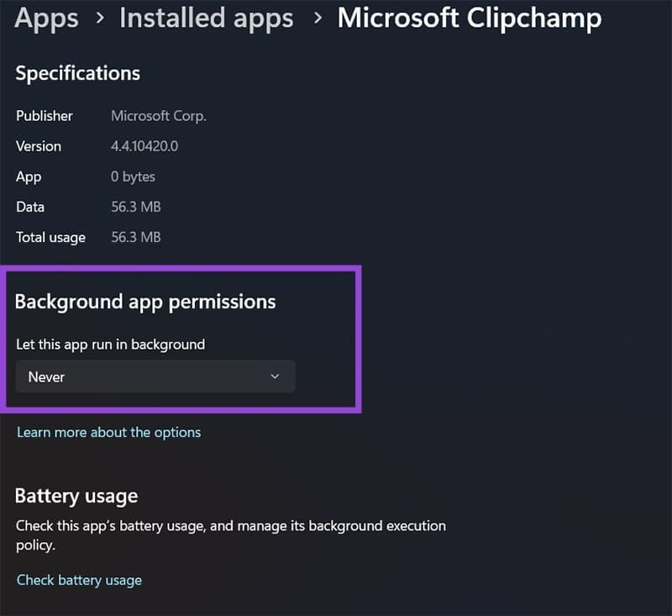Go back to the Apps breadcrumb
This screenshot has width=672, height=616.
pos(48,18)
